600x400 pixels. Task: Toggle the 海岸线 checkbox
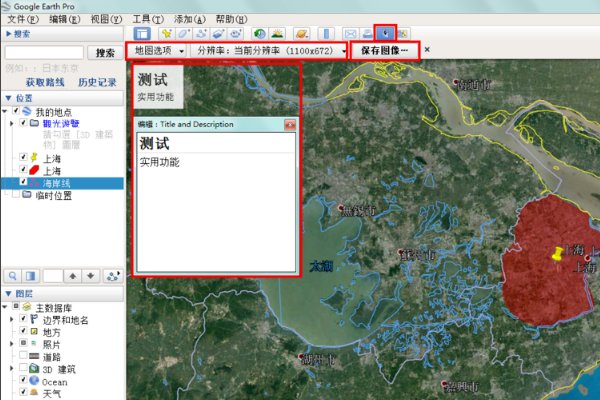click(23, 181)
